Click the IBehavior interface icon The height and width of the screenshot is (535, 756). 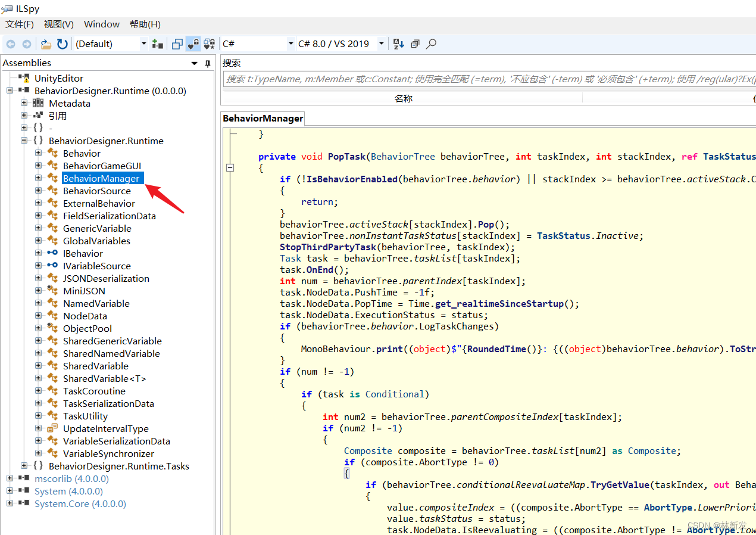click(52, 253)
